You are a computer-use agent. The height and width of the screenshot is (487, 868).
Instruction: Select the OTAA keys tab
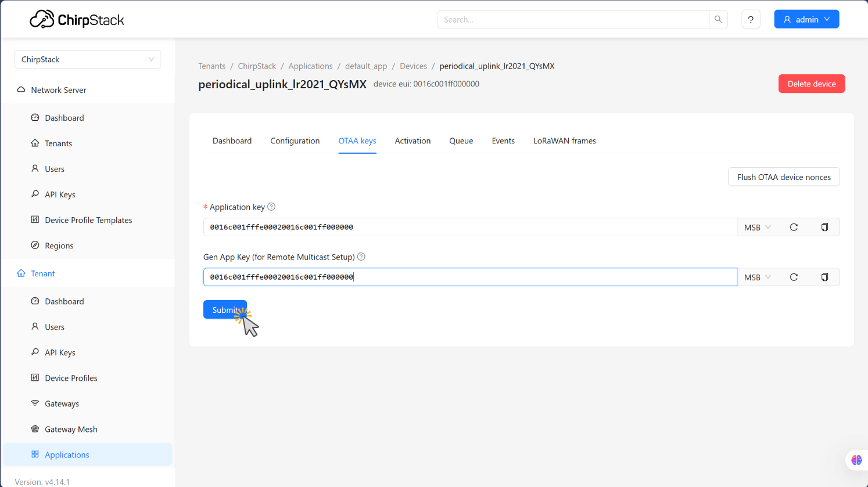[x=357, y=140]
